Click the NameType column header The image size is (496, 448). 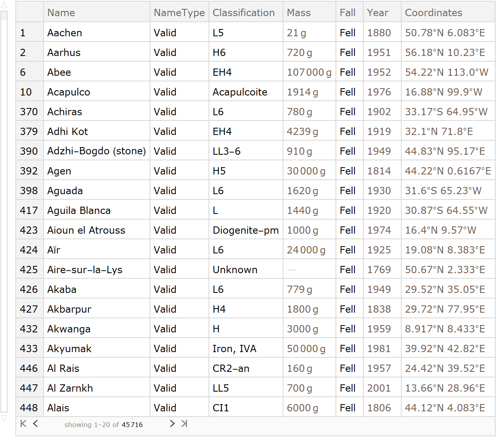pos(179,12)
